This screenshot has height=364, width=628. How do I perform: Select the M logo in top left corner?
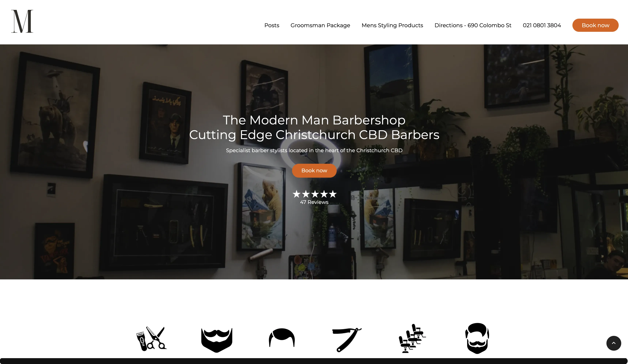(22, 22)
